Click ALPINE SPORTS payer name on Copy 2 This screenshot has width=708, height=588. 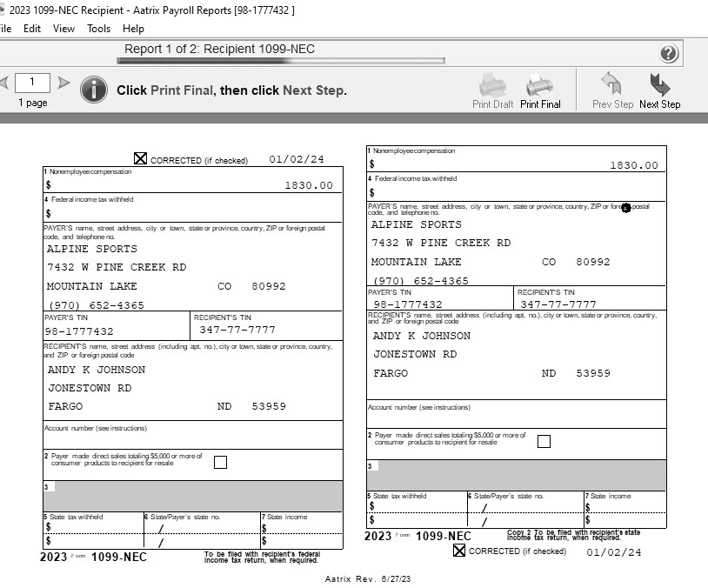tap(417, 224)
